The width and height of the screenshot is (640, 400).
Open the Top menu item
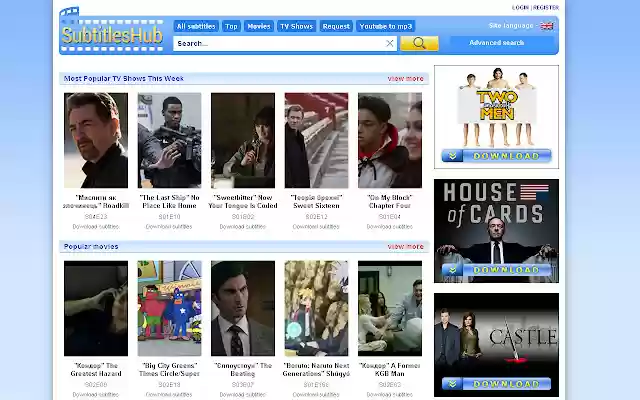coord(231,26)
